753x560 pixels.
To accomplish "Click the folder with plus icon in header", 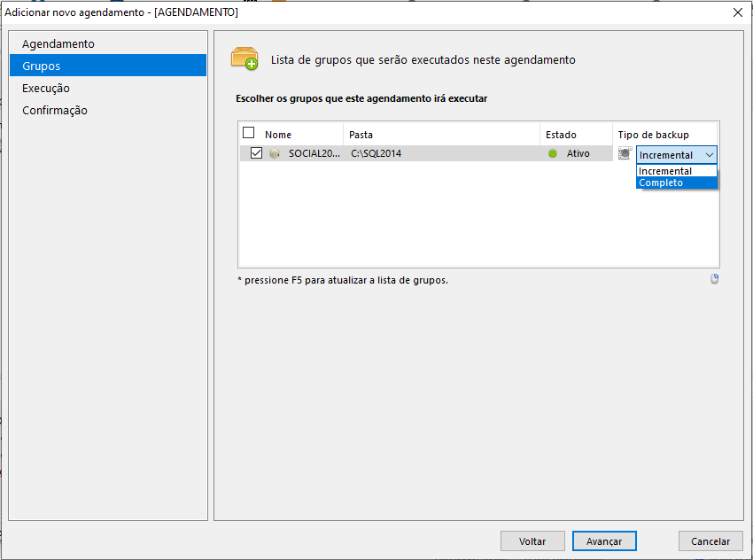I will click(245, 58).
